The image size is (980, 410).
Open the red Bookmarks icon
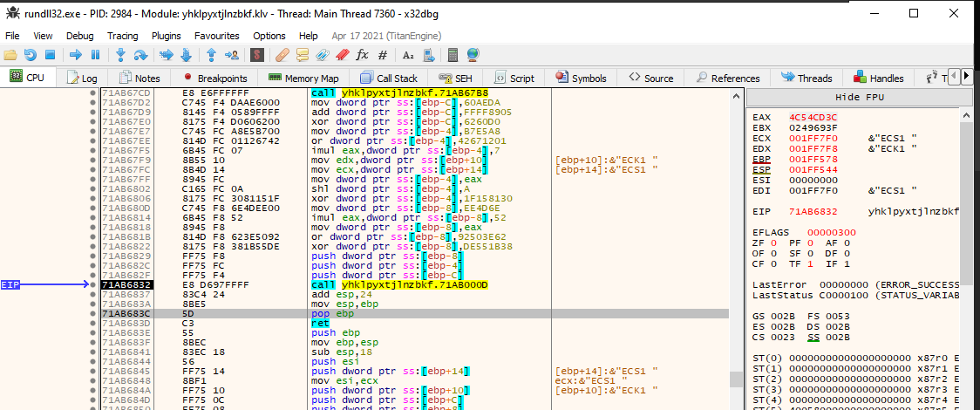tap(341, 55)
